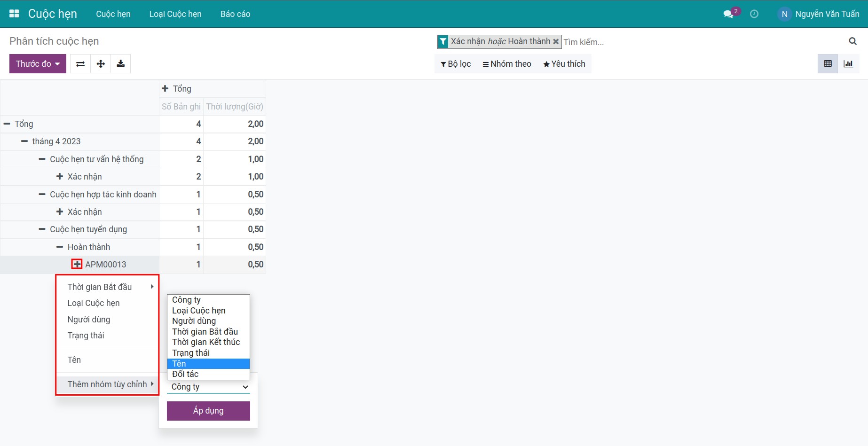Click the expand all arrows icon

pyautogui.click(x=101, y=64)
